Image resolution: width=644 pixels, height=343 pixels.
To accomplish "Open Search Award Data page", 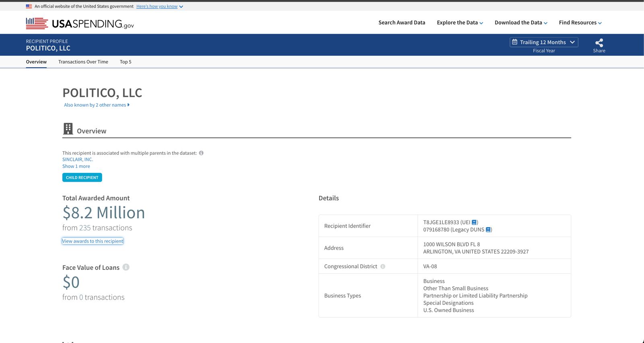I will click(x=402, y=23).
